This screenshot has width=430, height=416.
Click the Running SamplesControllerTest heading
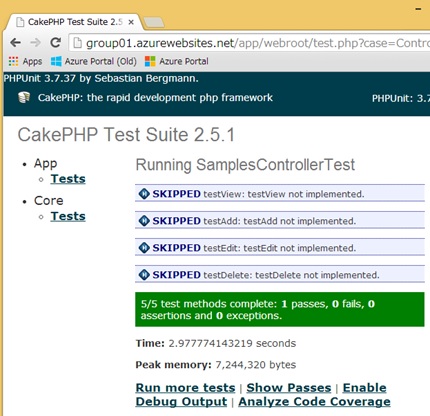[245, 165]
